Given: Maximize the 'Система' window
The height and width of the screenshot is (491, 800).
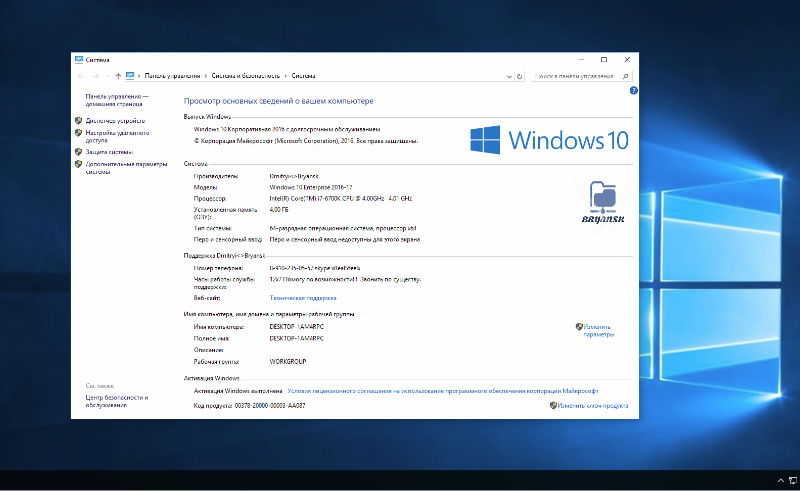Looking at the screenshot, I should tap(604, 60).
